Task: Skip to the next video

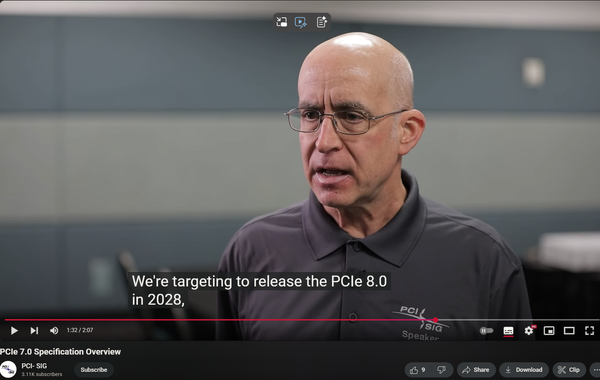Action: click(34, 330)
